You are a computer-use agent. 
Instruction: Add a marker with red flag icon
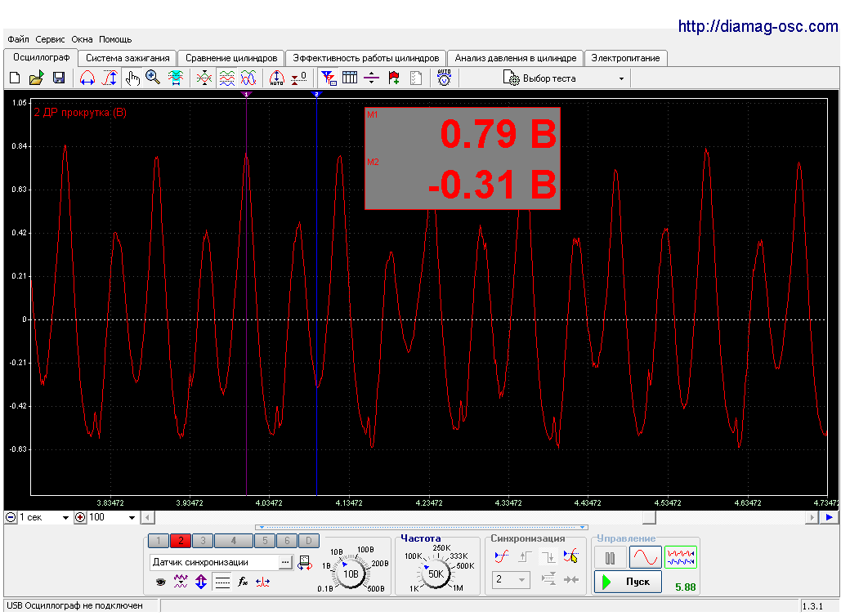pos(394,78)
